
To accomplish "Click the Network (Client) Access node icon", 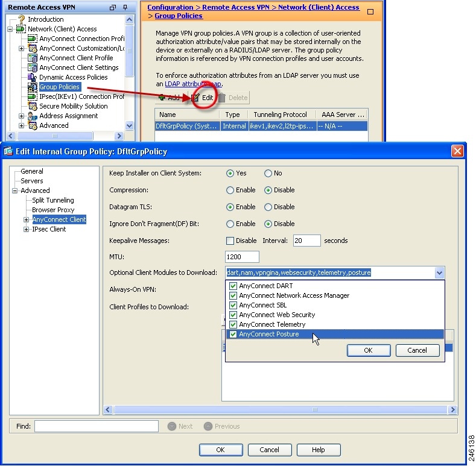I will pos(21,29).
